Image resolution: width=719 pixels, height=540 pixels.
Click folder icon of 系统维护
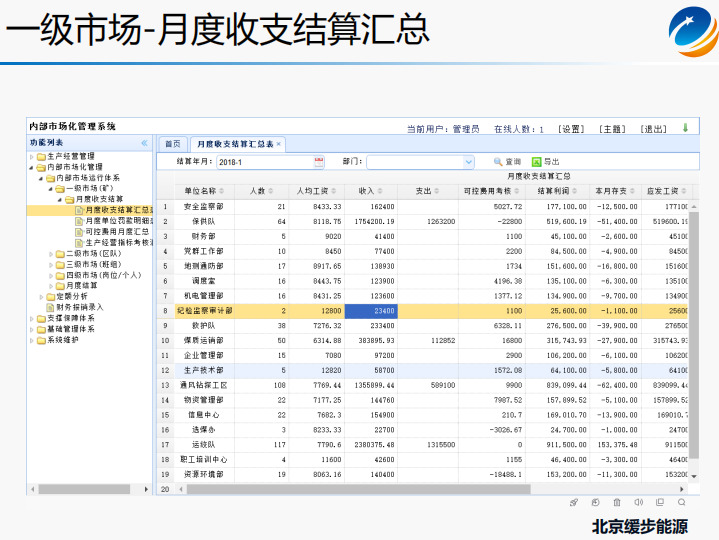41,340
